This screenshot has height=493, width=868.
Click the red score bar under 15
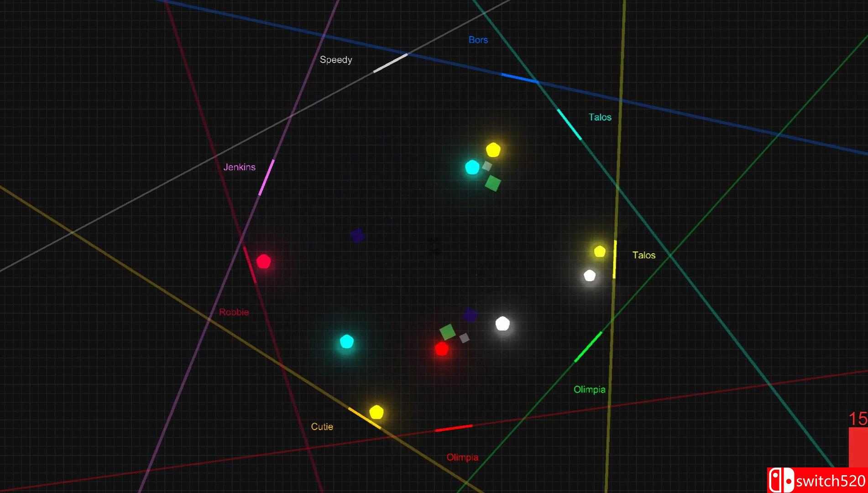click(858, 447)
